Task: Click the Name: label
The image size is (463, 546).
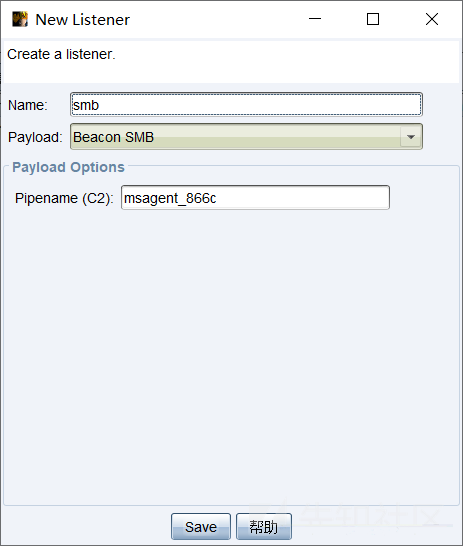Action: [28, 105]
